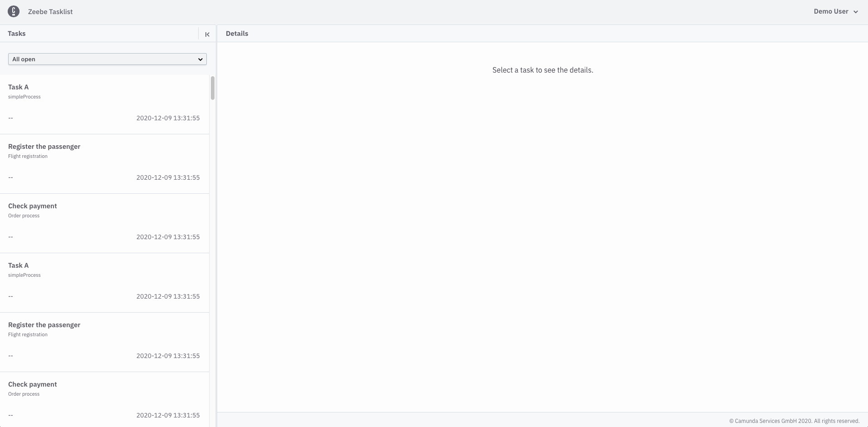Click the timestamp of the Check payment task
The height and width of the screenshot is (427, 868).
(168, 236)
